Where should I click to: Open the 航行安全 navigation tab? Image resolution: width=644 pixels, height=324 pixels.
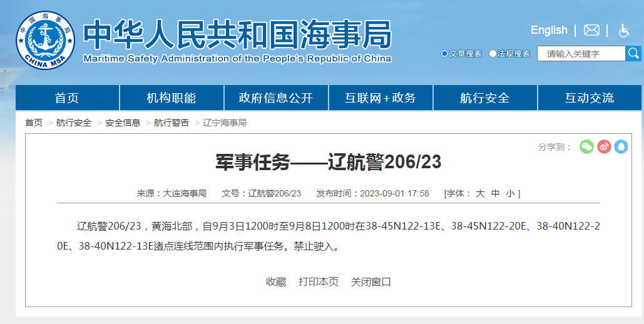pyautogui.click(x=485, y=98)
